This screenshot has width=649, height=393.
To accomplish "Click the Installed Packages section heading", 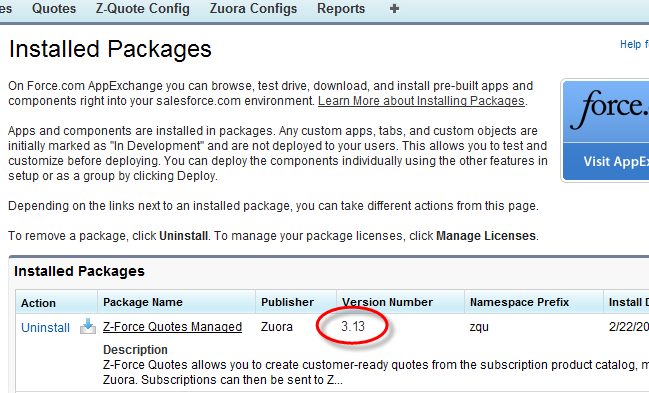I will click(79, 271).
